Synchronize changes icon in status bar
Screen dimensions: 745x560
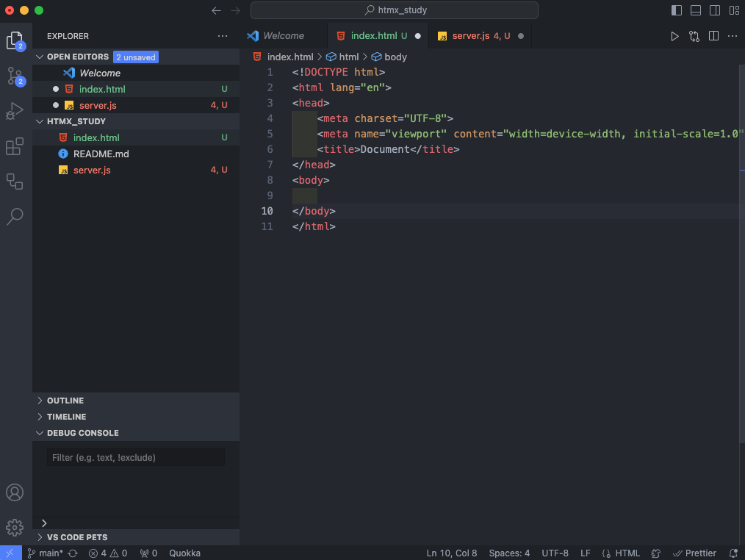click(x=73, y=553)
